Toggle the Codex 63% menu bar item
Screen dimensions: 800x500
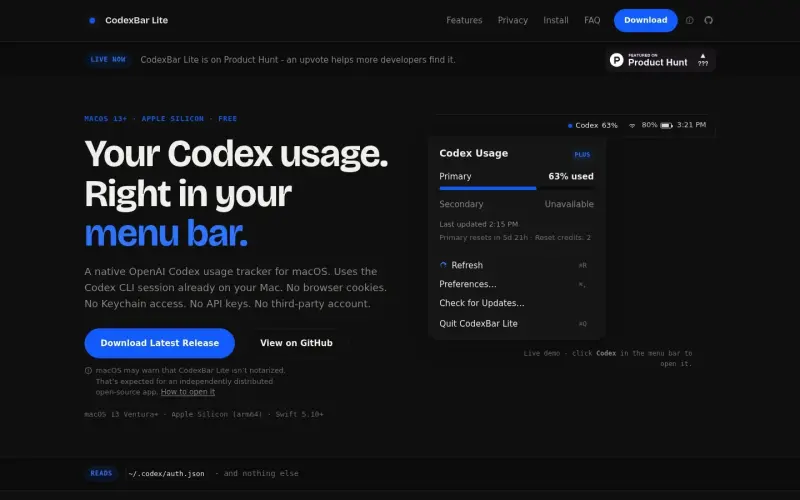point(593,126)
